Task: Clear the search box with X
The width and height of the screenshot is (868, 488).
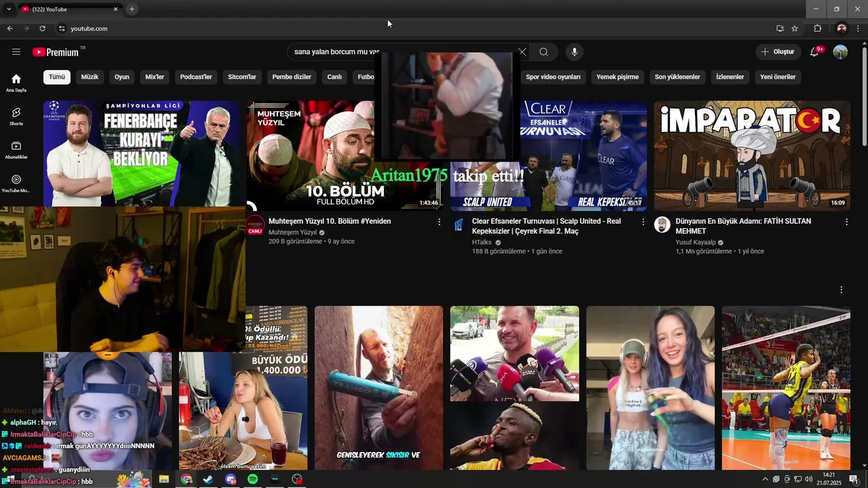Action: pos(522,52)
